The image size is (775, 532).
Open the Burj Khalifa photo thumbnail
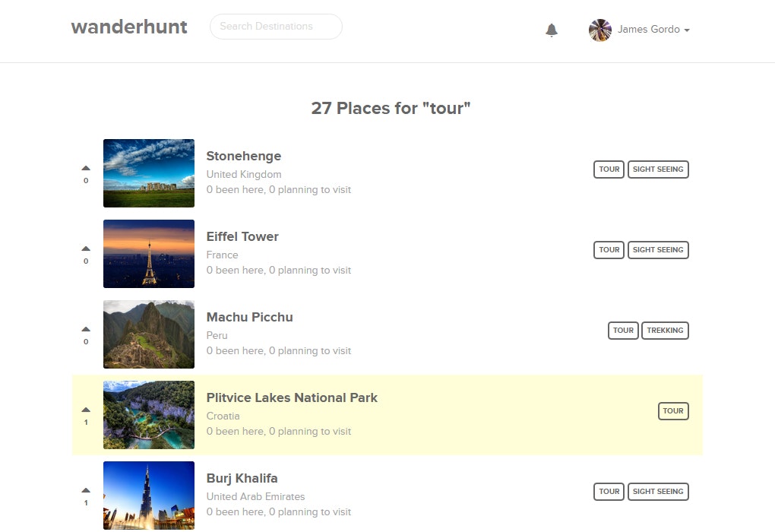pos(149,496)
